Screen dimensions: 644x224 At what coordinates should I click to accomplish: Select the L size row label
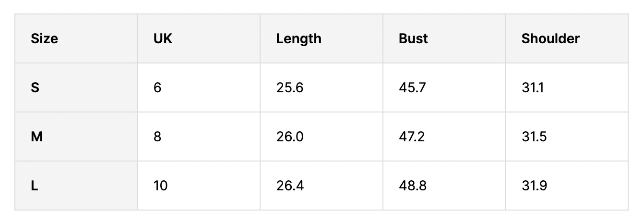coord(35,186)
